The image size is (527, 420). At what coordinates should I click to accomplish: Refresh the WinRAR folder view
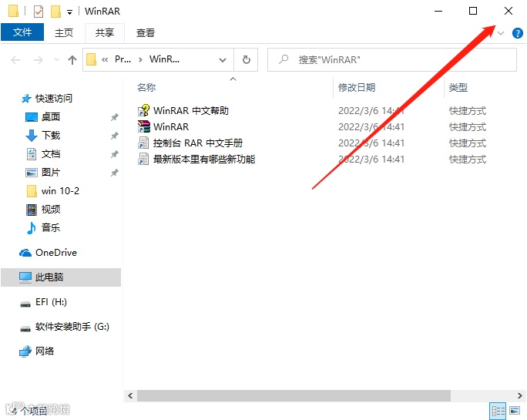[247, 60]
